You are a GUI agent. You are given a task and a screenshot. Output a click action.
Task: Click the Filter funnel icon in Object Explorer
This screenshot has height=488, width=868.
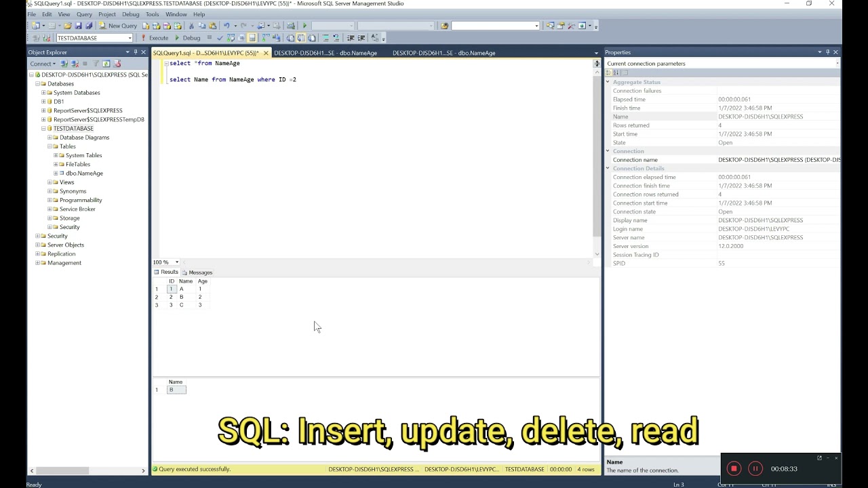coord(96,64)
